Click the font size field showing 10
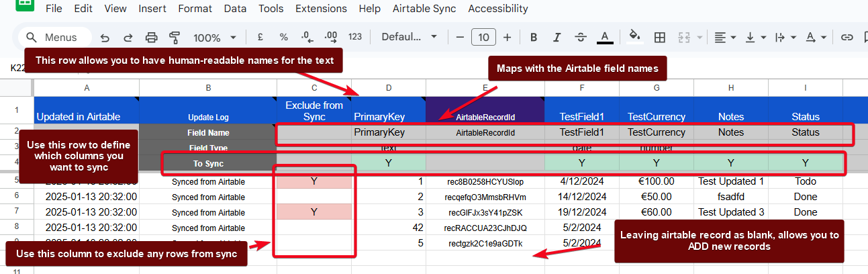The width and height of the screenshot is (868, 274). (x=483, y=38)
